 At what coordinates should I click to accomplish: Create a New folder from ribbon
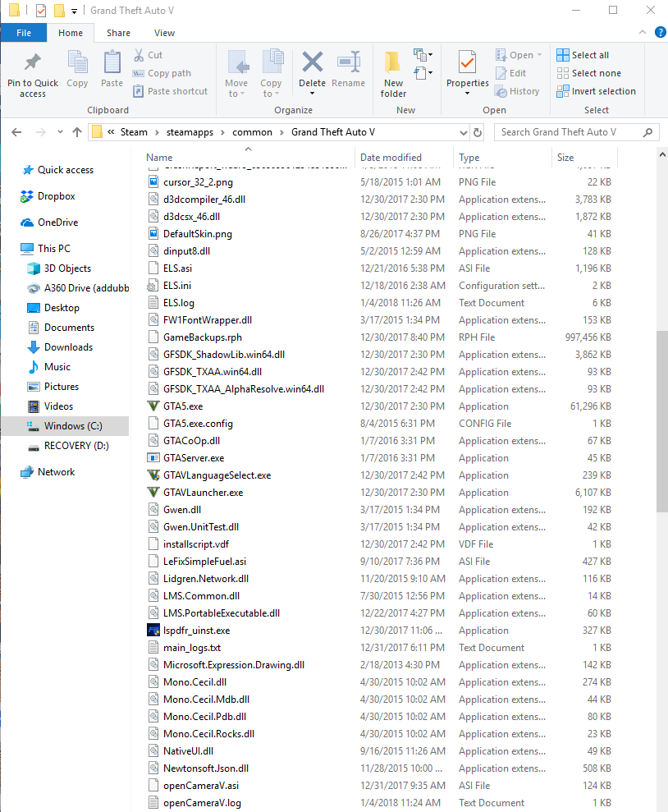coord(393,75)
